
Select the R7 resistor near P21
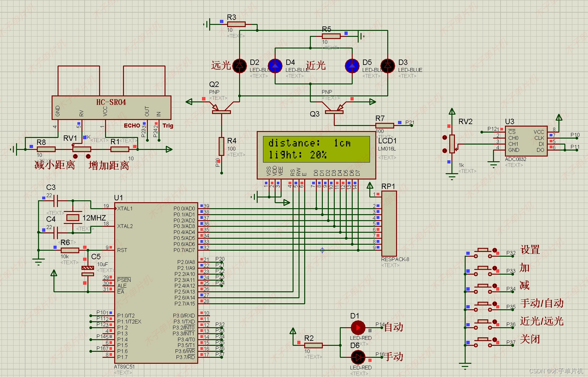click(384, 126)
